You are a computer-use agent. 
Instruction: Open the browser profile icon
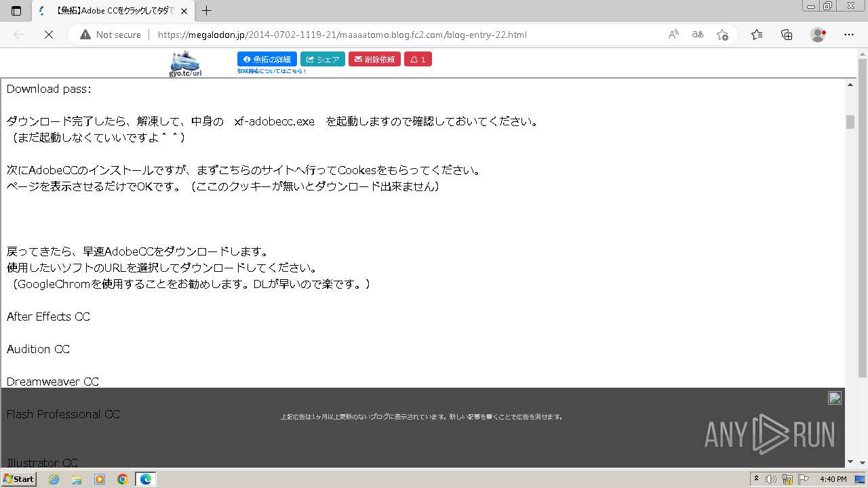pos(818,35)
